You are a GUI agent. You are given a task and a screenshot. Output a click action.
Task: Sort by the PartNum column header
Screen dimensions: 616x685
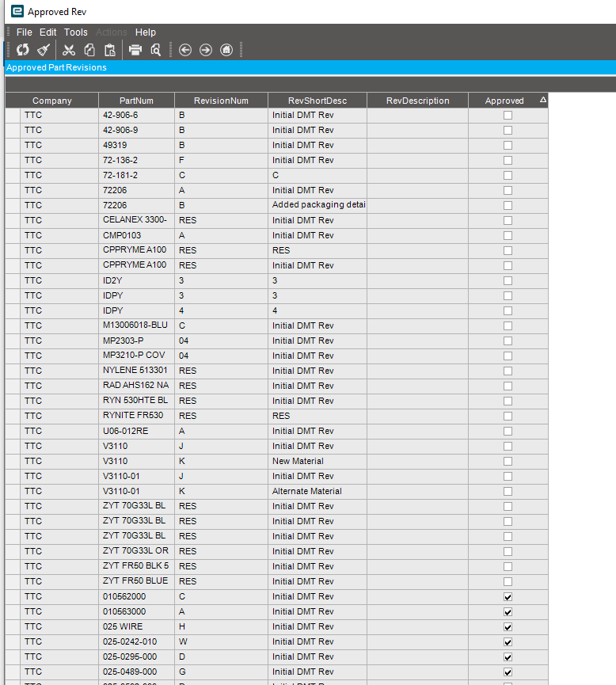tap(136, 101)
